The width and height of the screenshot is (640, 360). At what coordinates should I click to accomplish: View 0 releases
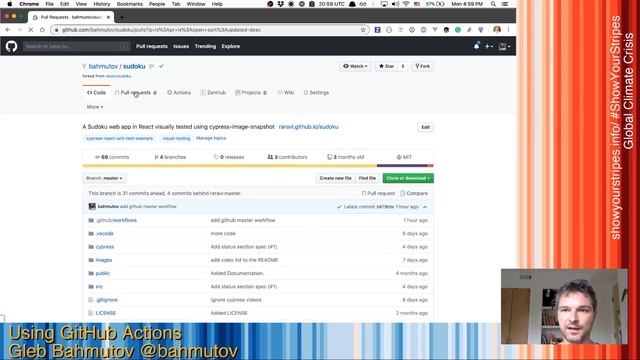pos(229,157)
